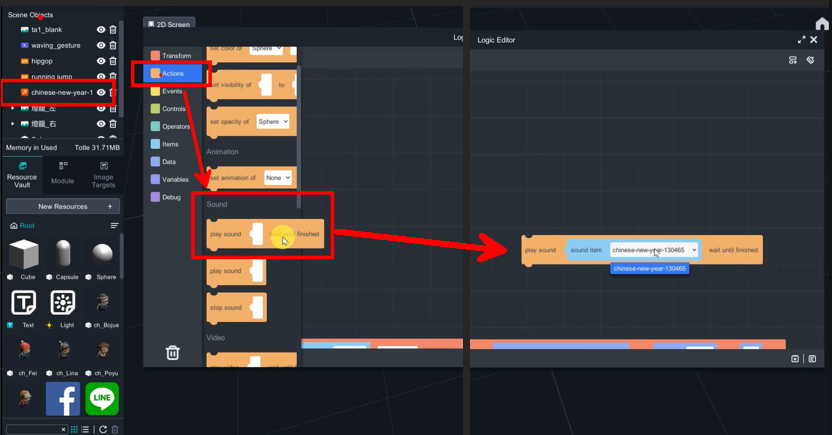
Task: Click the New Resources button
Action: (x=62, y=206)
